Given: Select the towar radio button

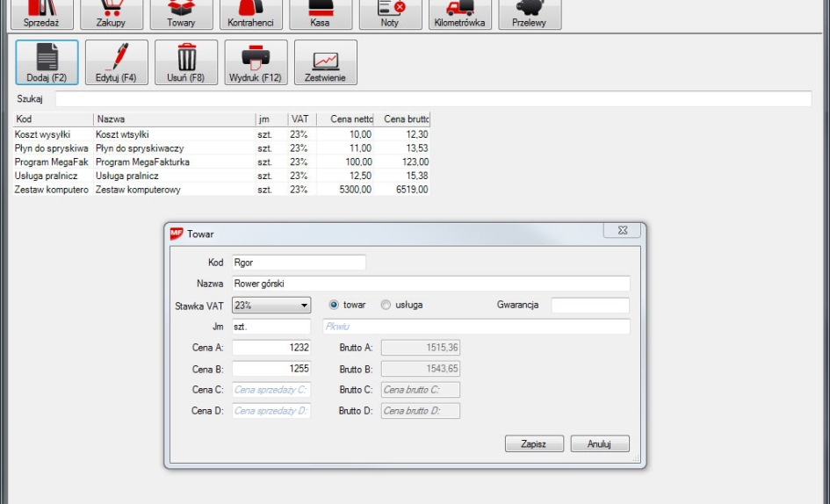Looking at the screenshot, I should [x=334, y=306].
